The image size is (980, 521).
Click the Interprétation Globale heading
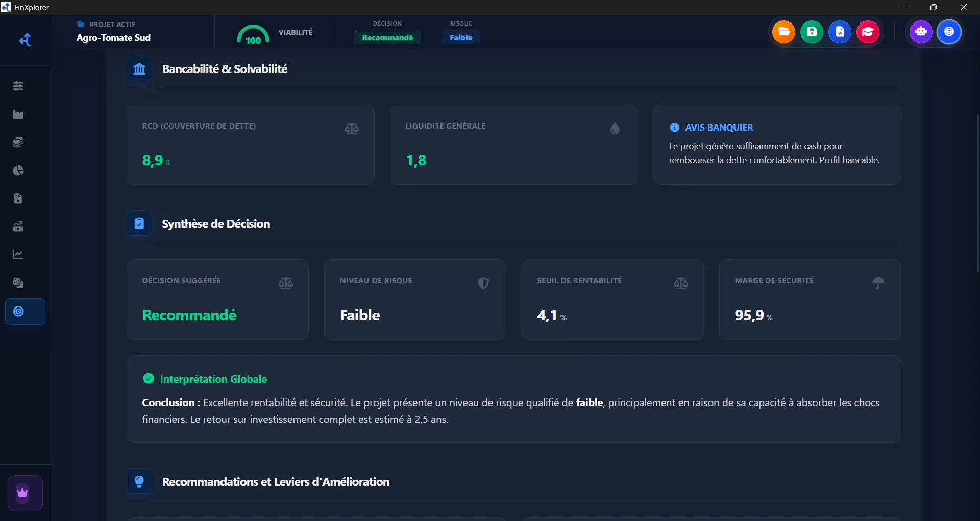click(213, 379)
